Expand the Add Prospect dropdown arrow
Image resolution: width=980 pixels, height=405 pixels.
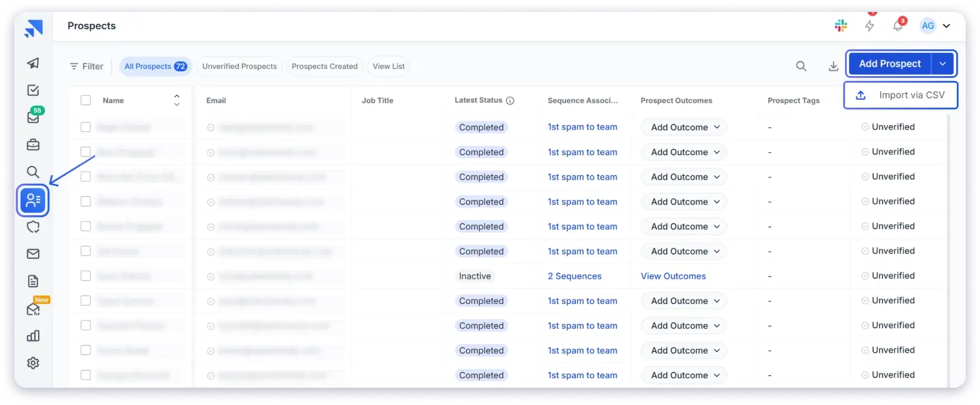coord(943,64)
